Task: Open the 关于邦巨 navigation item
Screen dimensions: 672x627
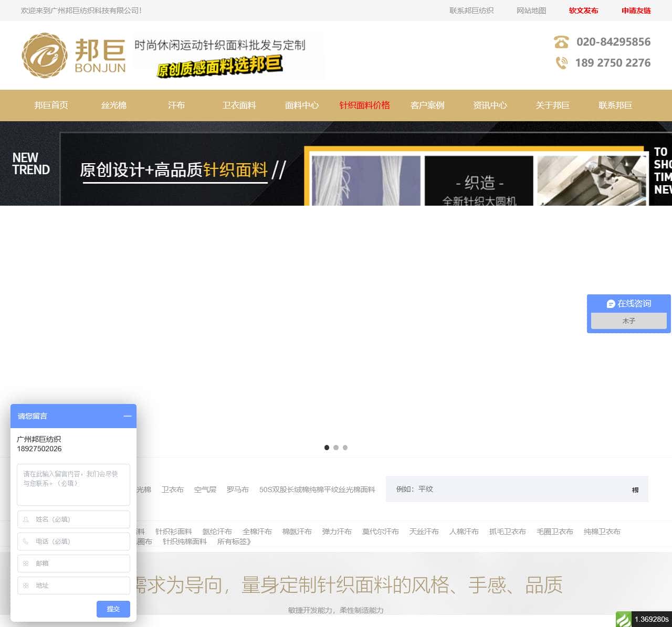Action: [552, 105]
